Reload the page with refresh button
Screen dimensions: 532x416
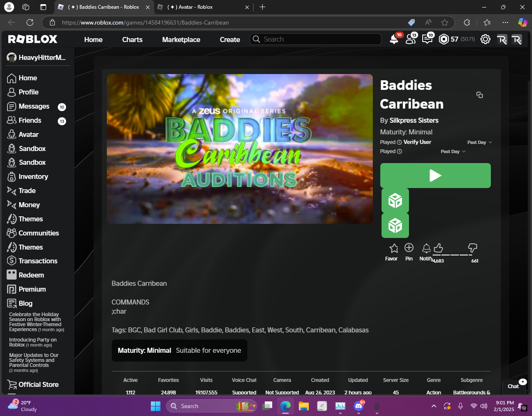(30, 22)
